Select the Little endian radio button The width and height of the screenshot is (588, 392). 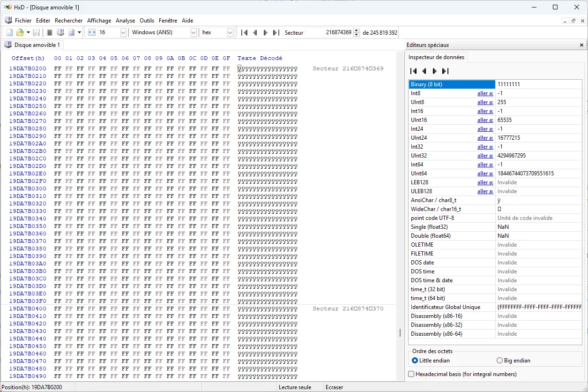pyautogui.click(x=431, y=361)
